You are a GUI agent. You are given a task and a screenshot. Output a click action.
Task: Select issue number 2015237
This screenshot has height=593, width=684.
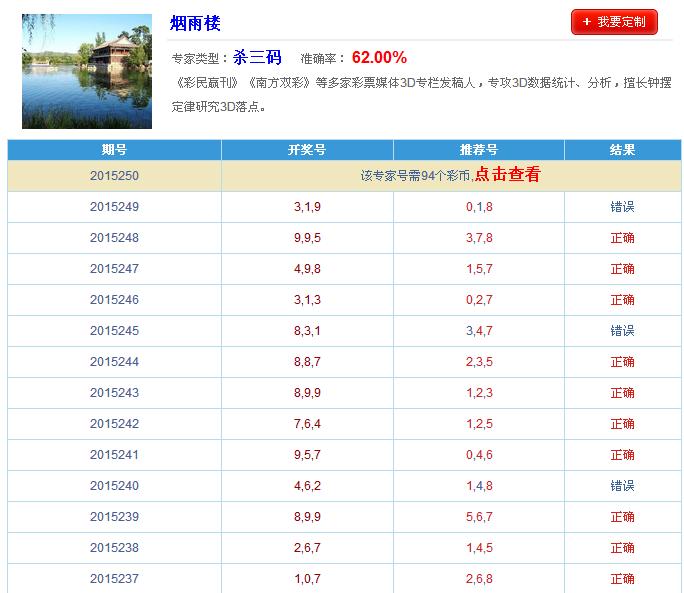click(114, 579)
